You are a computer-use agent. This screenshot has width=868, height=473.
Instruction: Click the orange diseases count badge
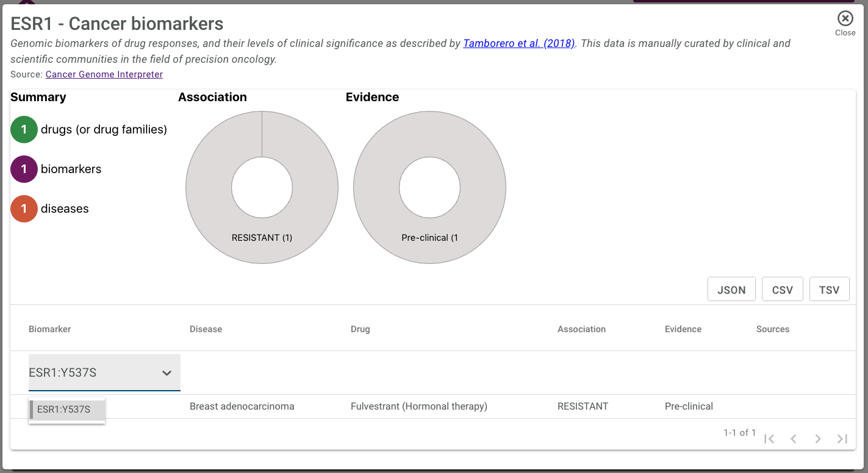[x=24, y=208]
